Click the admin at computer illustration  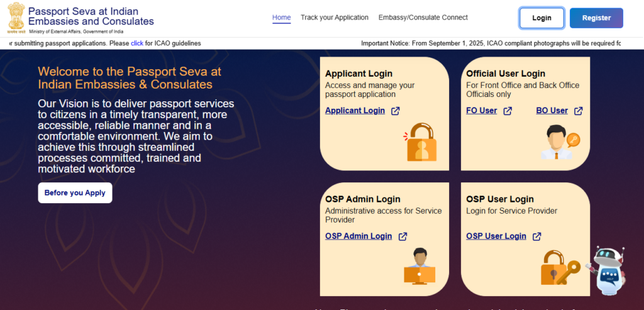[x=419, y=267]
